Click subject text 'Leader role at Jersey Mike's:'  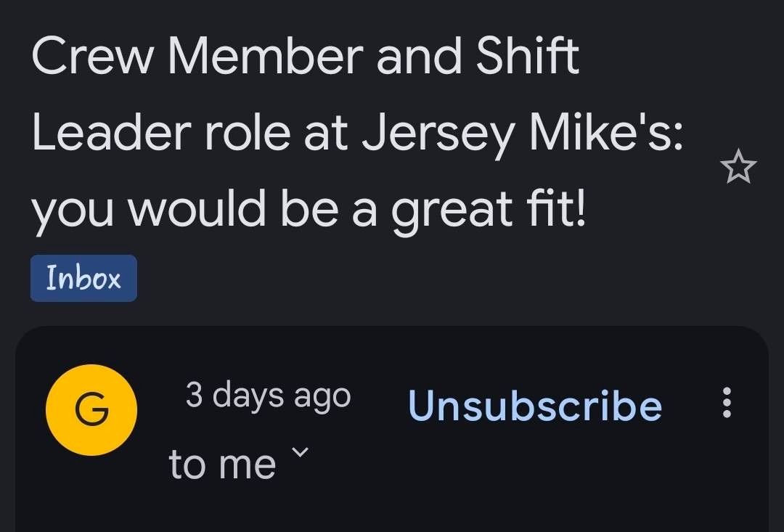click(x=357, y=132)
